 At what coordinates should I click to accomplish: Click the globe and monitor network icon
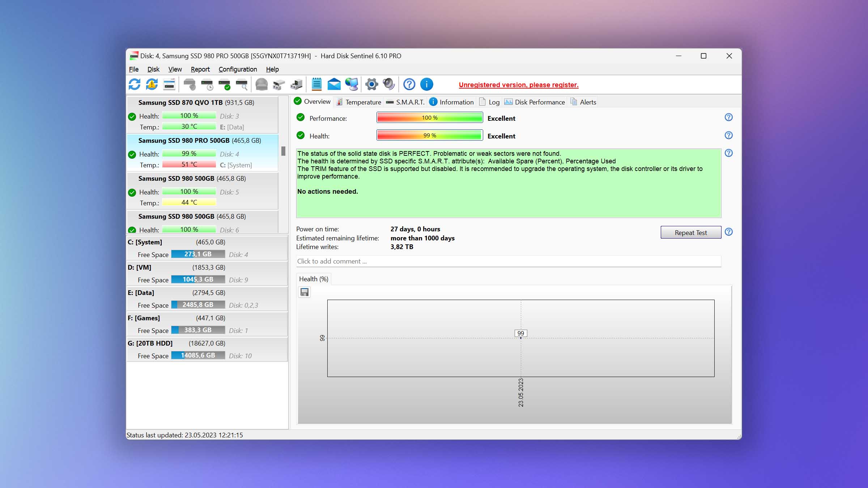[x=352, y=85]
